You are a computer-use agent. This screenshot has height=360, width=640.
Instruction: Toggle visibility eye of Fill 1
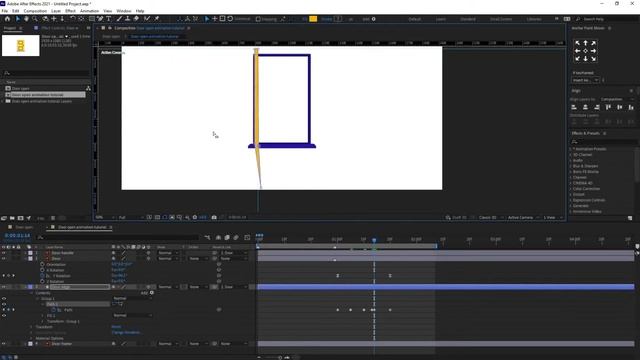coord(4,316)
